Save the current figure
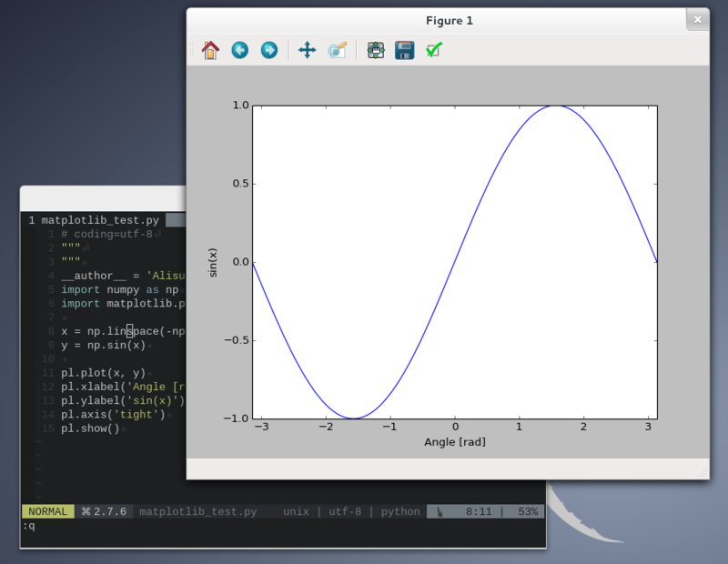 [404, 50]
